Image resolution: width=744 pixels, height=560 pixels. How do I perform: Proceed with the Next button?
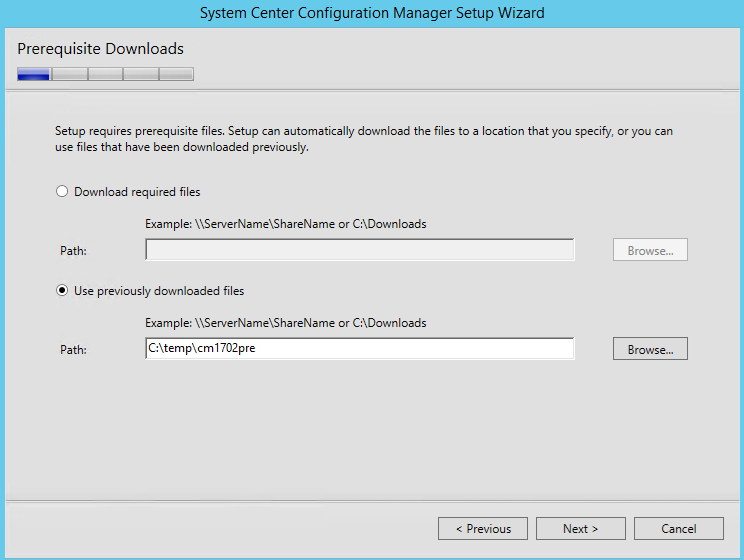coord(581,528)
